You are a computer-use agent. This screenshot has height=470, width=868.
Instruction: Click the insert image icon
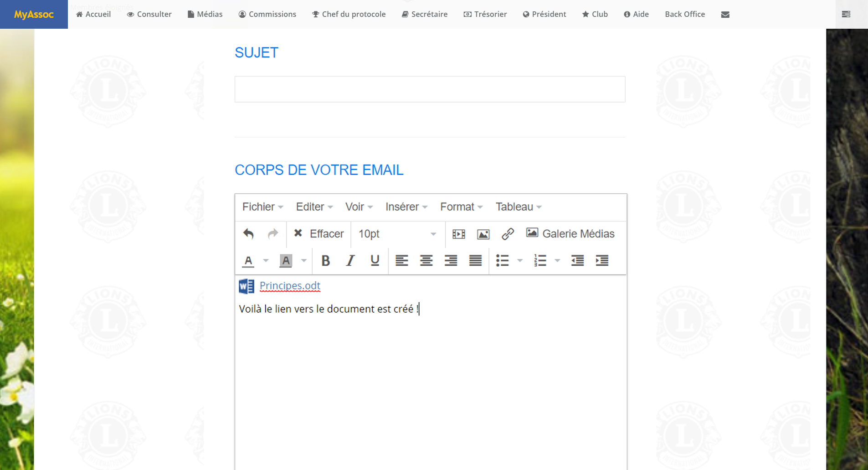(483, 234)
